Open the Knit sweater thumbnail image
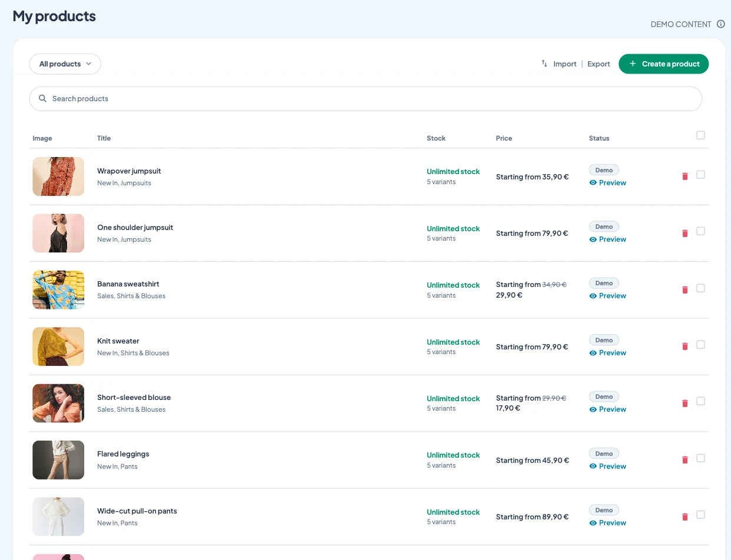 (58, 346)
